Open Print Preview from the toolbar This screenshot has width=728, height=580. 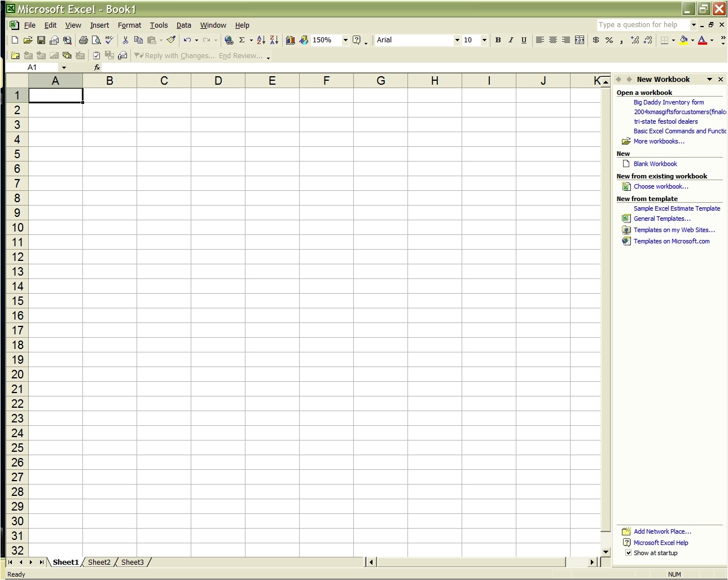(97, 40)
